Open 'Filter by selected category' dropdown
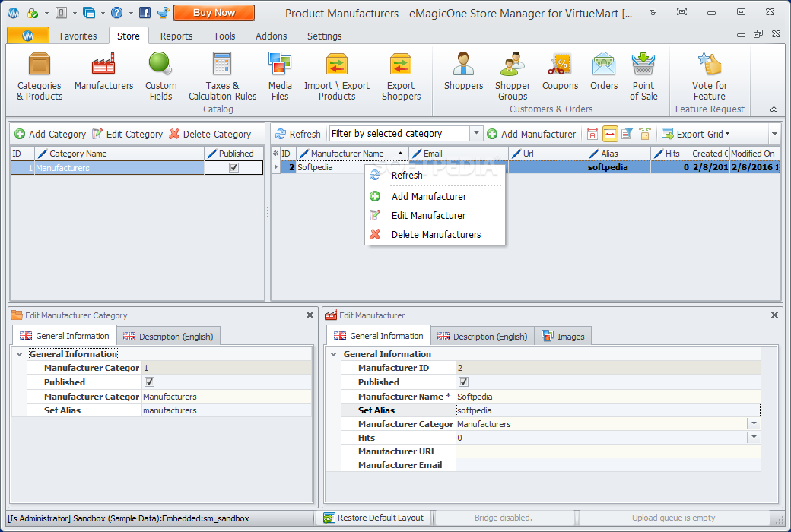Image resolution: width=791 pixels, height=532 pixels. (x=476, y=134)
